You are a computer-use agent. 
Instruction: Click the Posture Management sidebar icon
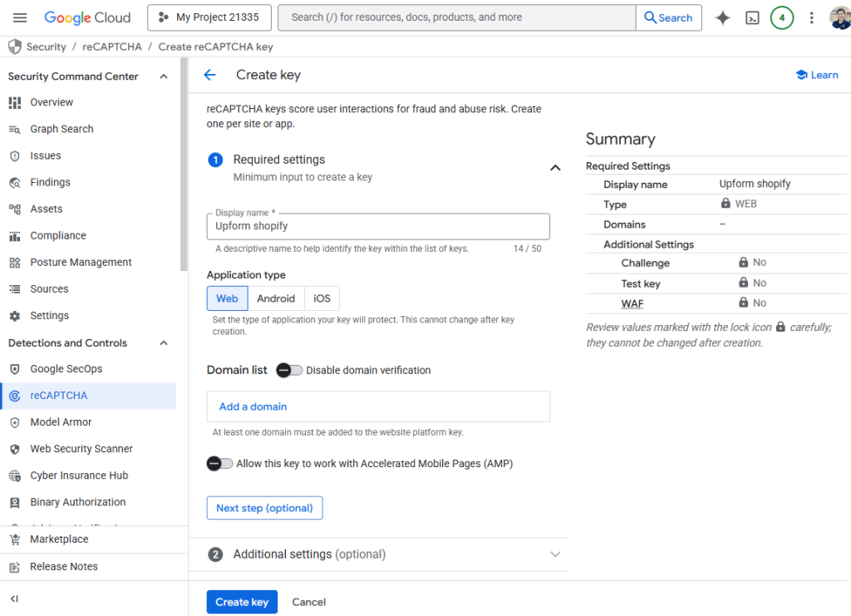[x=15, y=262]
